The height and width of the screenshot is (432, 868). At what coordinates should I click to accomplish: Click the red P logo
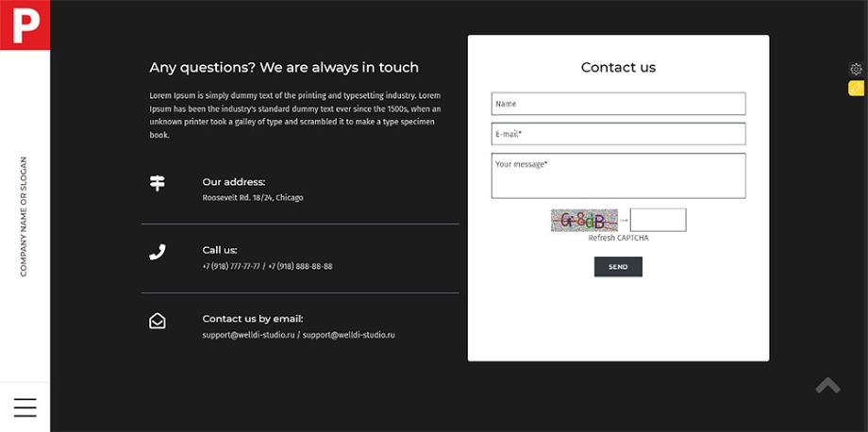tap(25, 24)
